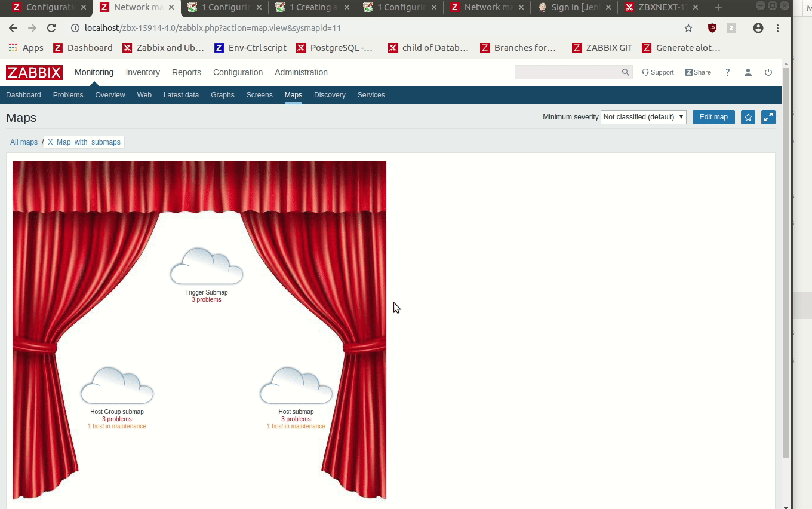Open the Generate alot... bookmark
This screenshot has width=812, height=509.
pyautogui.click(x=681, y=48)
